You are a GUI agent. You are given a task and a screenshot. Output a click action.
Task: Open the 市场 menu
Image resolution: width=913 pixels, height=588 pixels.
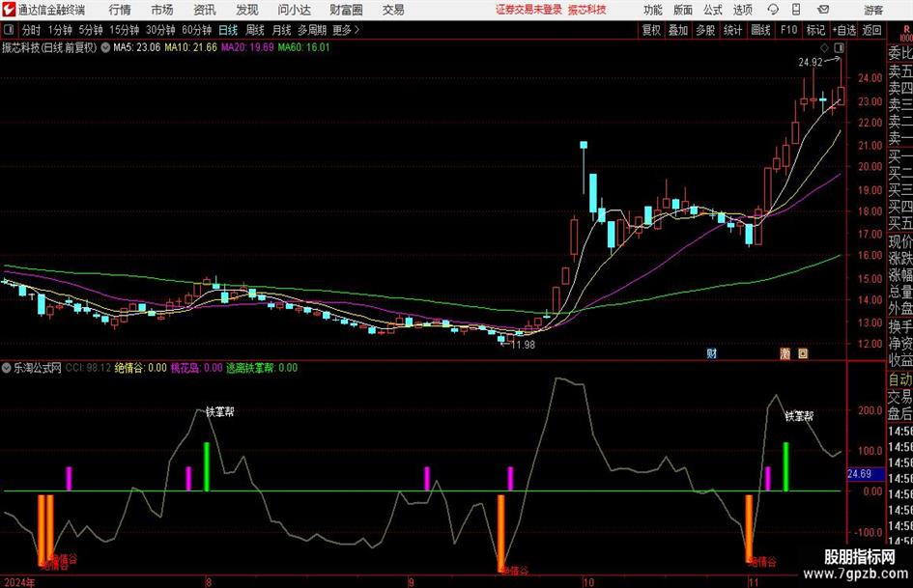[x=162, y=10]
